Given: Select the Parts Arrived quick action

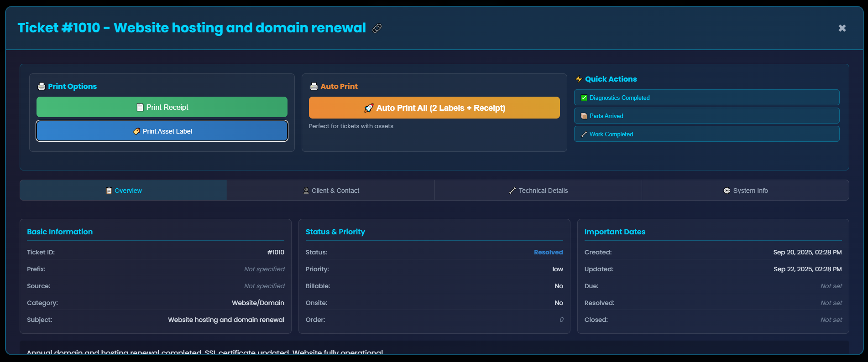Looking at the screenshot, I should (x=706, y=116).
